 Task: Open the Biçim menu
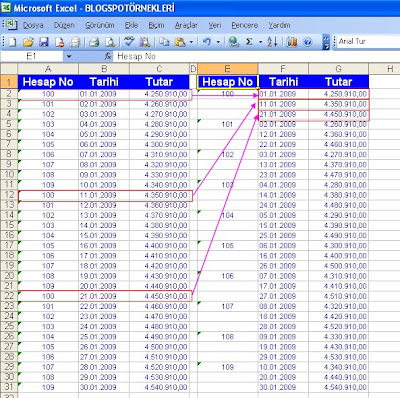click(156, 25)
